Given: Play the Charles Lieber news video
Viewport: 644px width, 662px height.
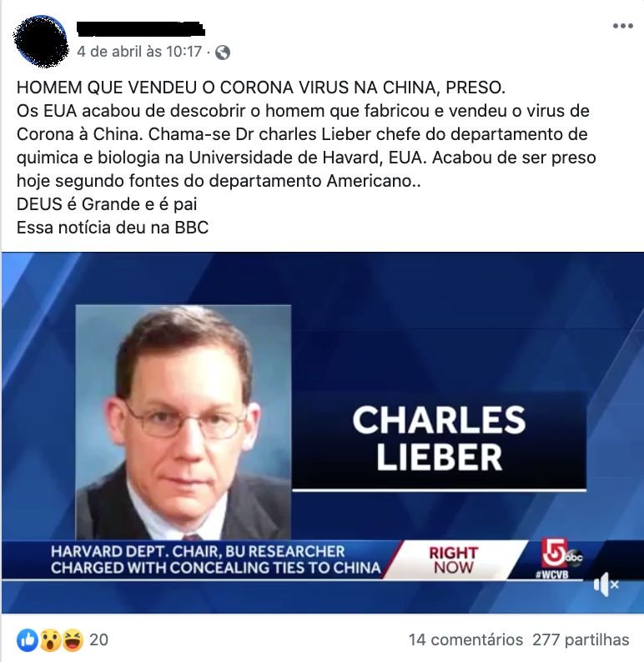Looking at the screenshot, I should [323, 433].
